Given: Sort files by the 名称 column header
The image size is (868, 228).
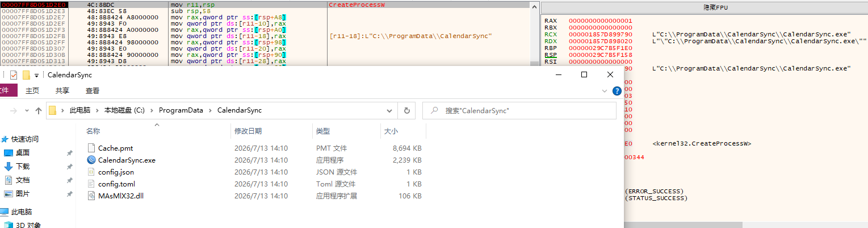Looking at the screenshot, I should click(x=93, y=131).
